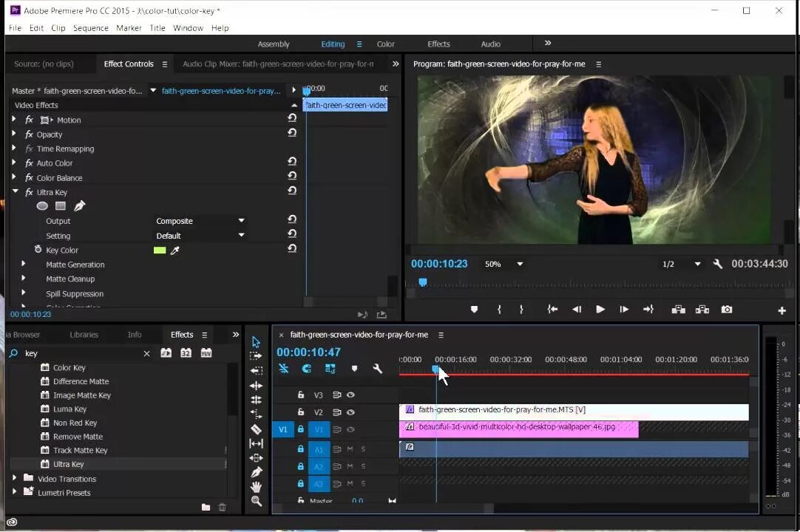The image size is (800, 532).
Task: Select the Pen tool in the tools panel
Action: tap(256, 472)
